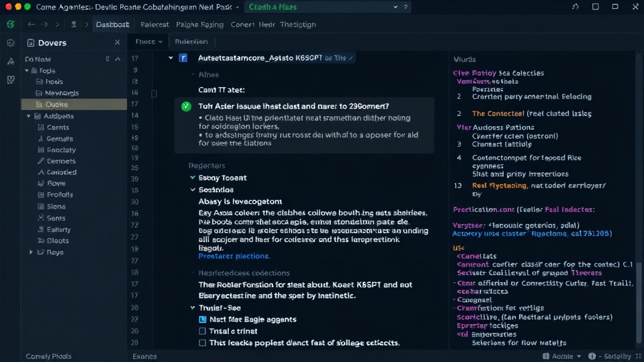The image size is (644, 362).
Task: Open the Ceadh A Hees title dropdown
Action: coord(395,7)
